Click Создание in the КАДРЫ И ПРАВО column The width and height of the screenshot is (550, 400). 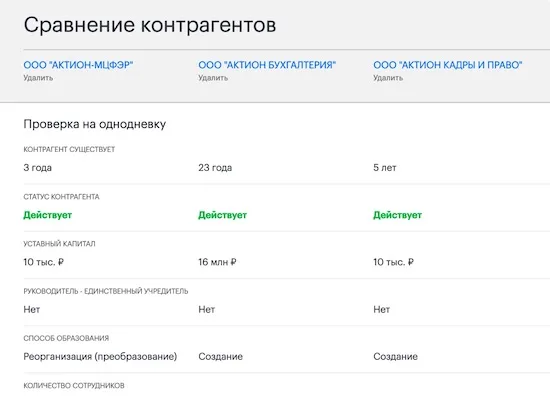[x=395, y=357]
